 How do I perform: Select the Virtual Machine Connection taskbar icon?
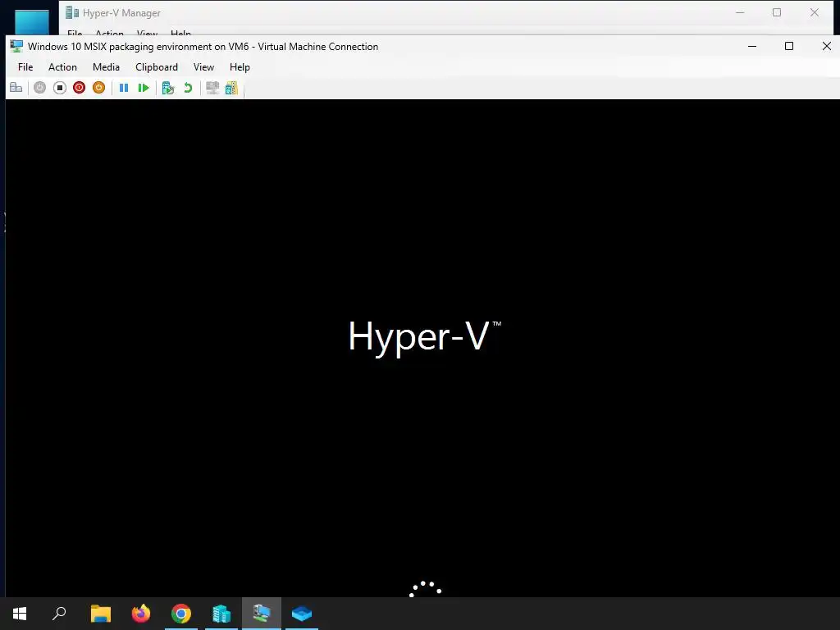pyautogui.click(x=262, y=614)
